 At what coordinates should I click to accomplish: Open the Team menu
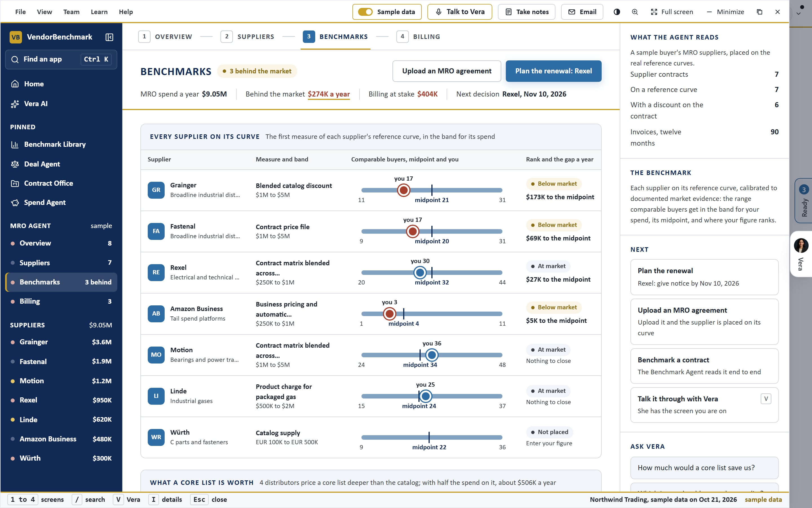(x=71, y=12)
